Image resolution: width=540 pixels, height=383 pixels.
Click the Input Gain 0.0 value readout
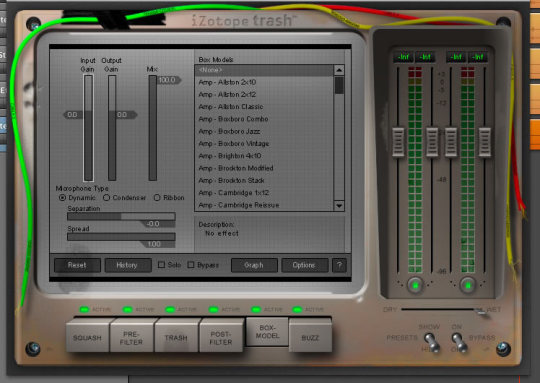pyautogui.click(x=73, y=115)
